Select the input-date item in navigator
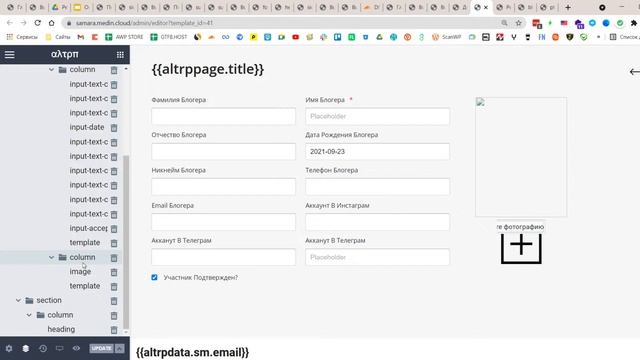Screen dimensions: 640x360 point(87,127)
